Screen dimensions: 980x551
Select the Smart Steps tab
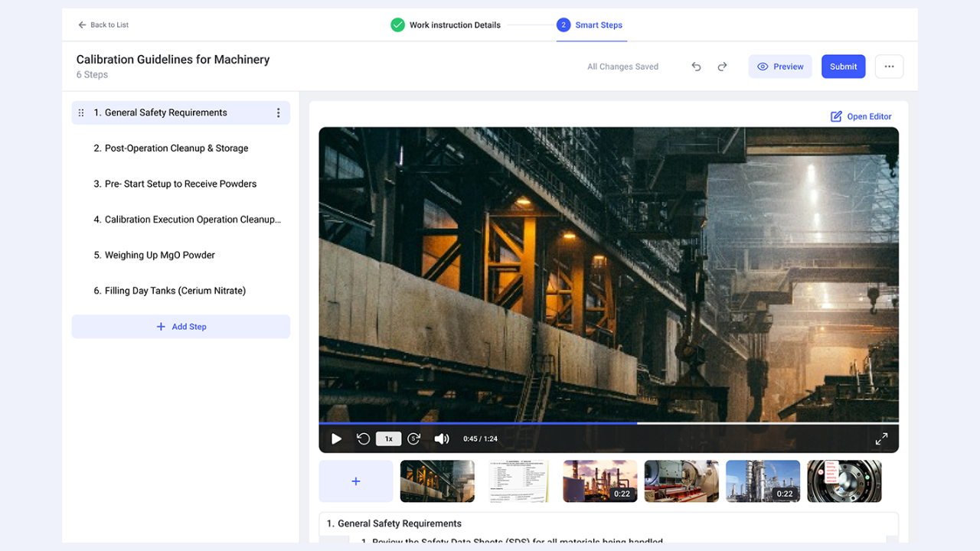tap(590, 25)
